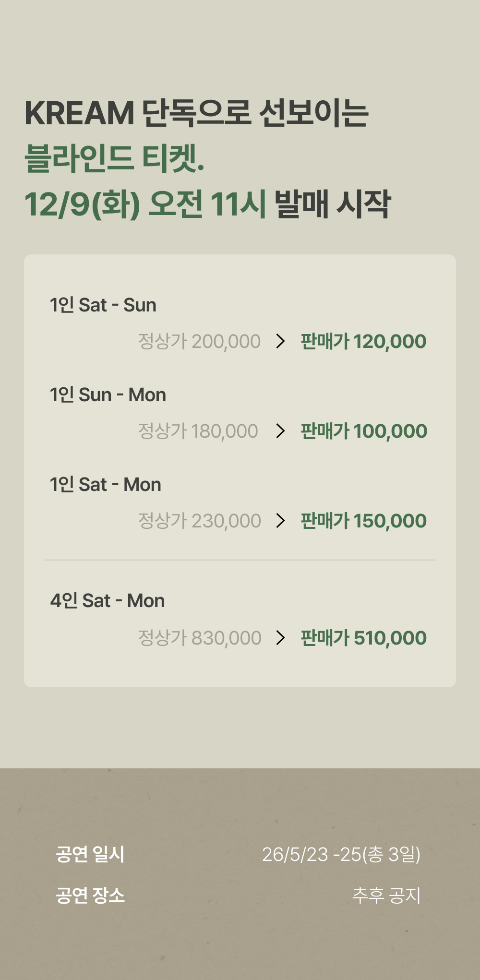This screenshot has width=480, height=980.
Task: Click the 공연 장소 label
Action: tap(90, 896)
